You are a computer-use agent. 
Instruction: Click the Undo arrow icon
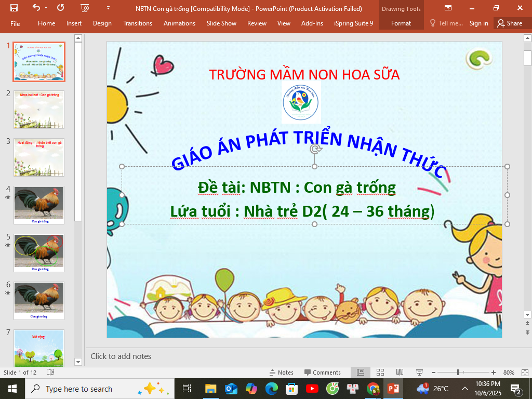[36, 8]
